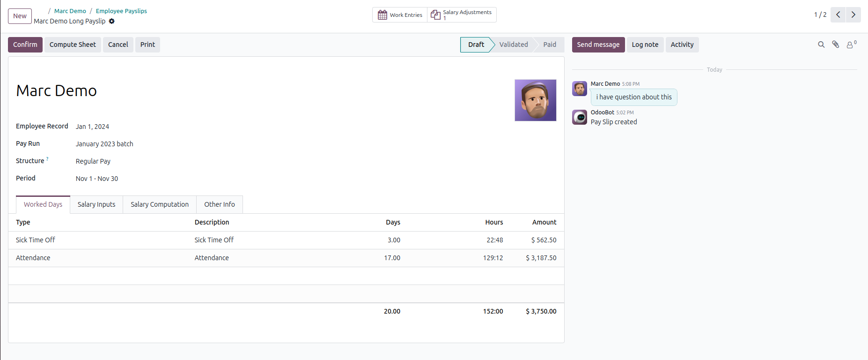Viewport: 868px width, 360px height.
Task: Click Marc Demo's employee photo
Action: pyautogui.click(x=536, y=100)
